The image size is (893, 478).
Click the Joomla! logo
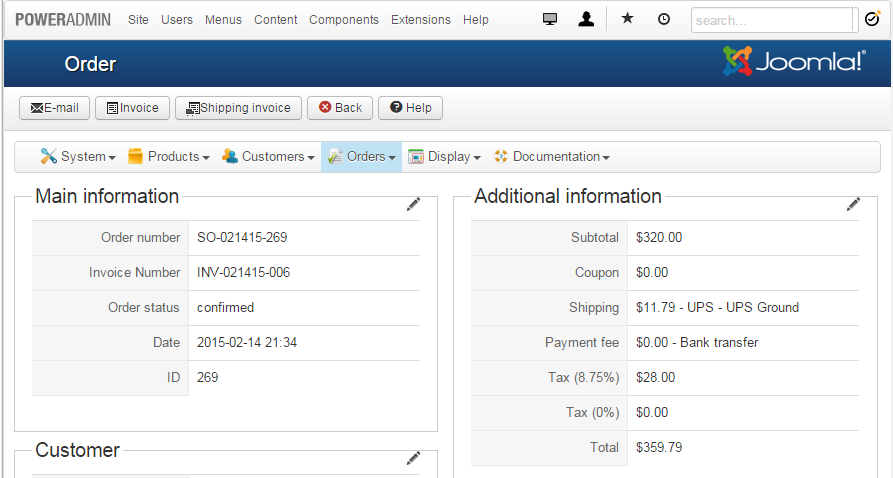tap(794, 62)
